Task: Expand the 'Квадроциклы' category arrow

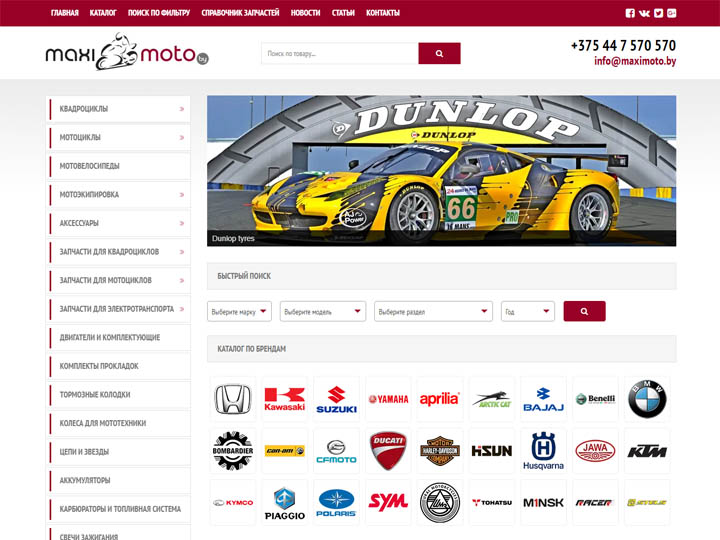Action: [182, 109]
